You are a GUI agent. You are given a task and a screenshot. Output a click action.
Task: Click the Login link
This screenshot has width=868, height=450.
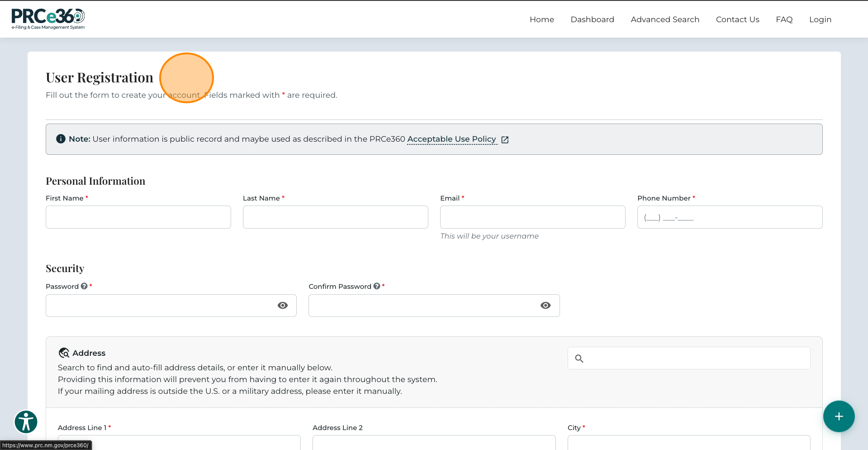[x=820, y=19]
